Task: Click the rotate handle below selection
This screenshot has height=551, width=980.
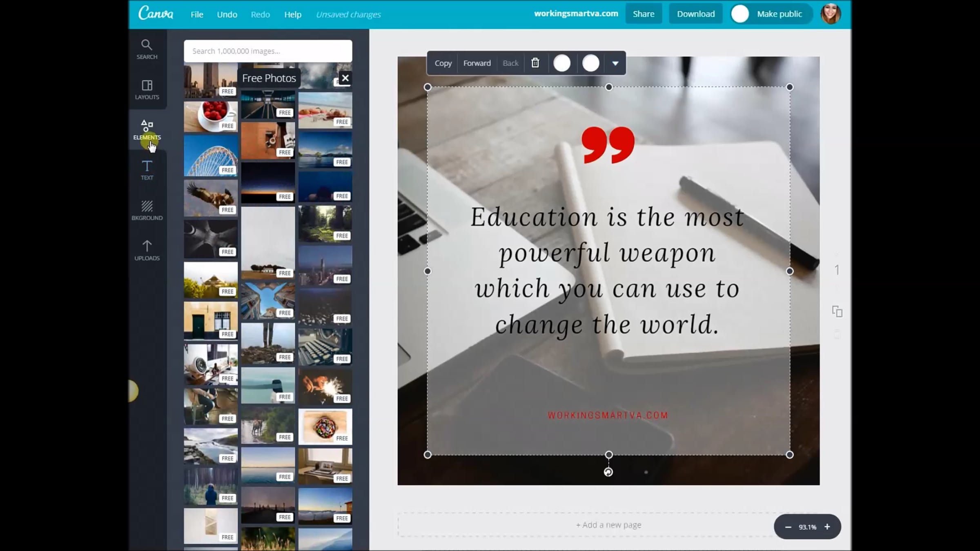Action: (x=608, y=472)
